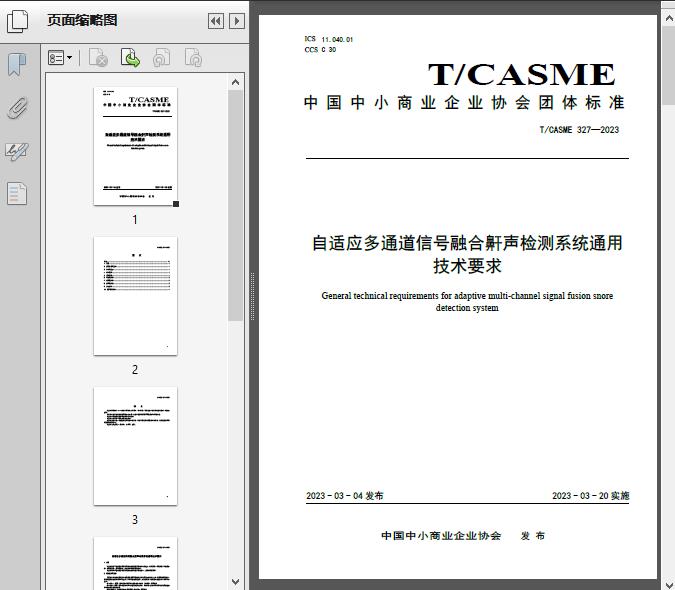The height and width of the screenshot is (590, 675).
Task: Click the expand-right arrow button in panel header
Action: pyautogui.click(x=237, y=21)
